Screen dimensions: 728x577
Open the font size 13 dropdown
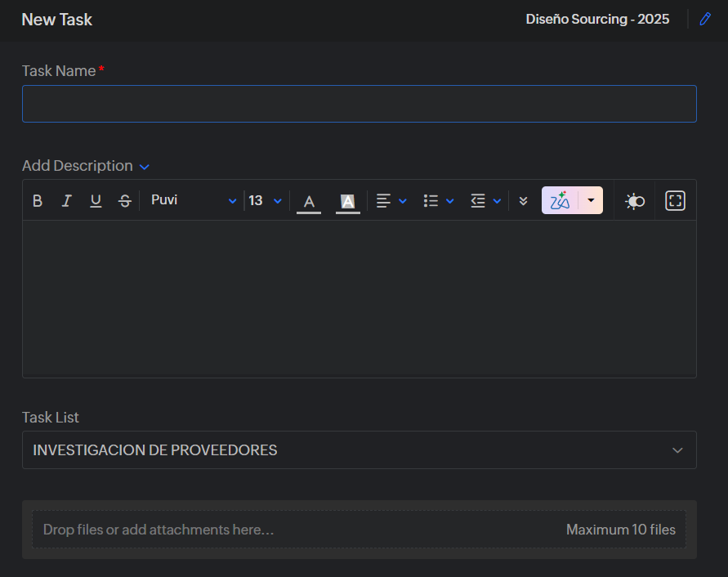pos(265,200)
